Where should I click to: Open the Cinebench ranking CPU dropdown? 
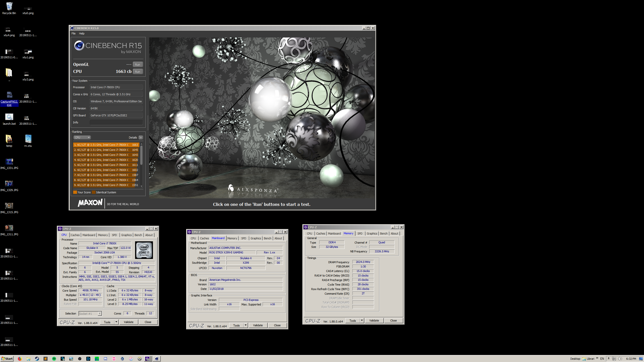coord(82,138)
